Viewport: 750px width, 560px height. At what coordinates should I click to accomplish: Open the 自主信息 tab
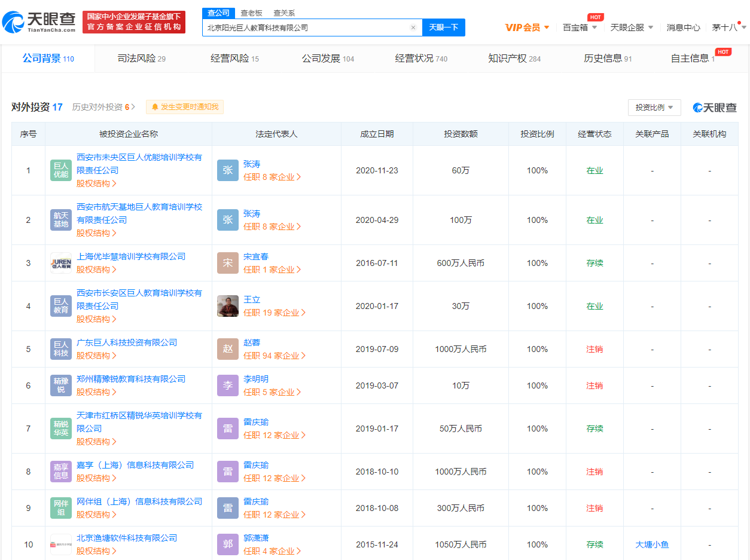pyautogui.click(x=693, y=59)
